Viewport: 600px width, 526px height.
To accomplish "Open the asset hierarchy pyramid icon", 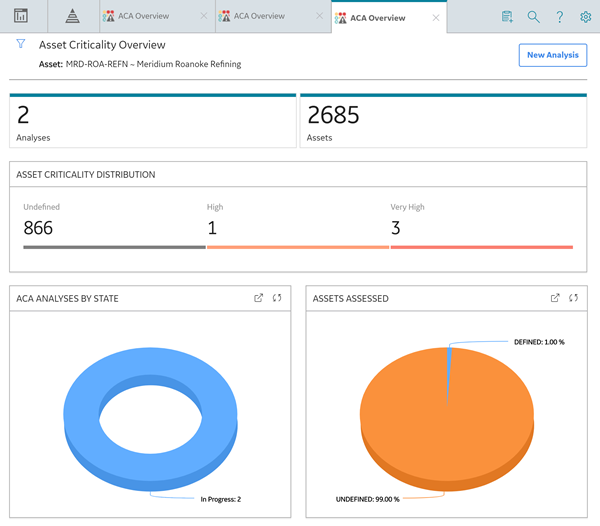I will (72, 16).
